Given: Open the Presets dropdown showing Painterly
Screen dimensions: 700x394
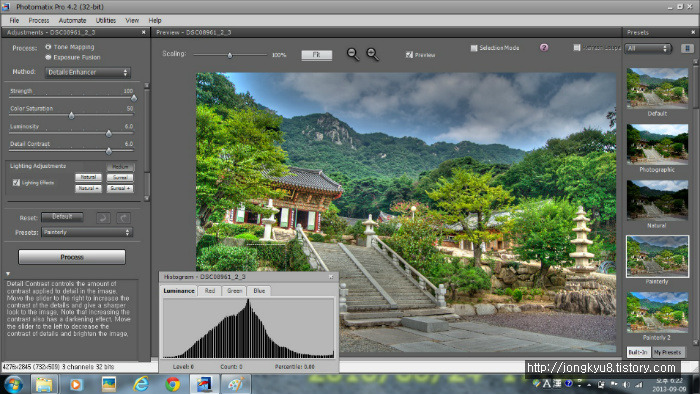Looking at the screenshot, I should pyautogui.click(x=87, y=232).
